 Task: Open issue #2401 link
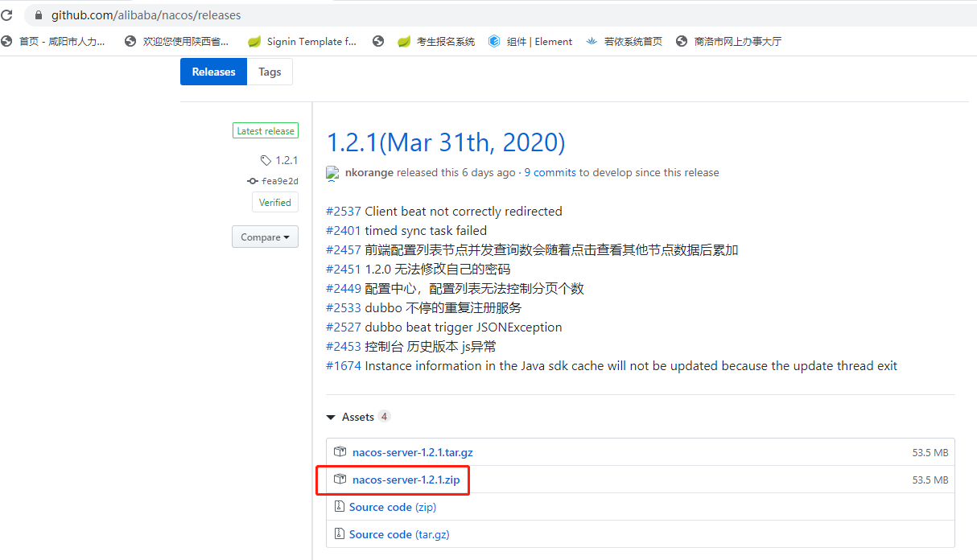pyautogui.click(x=344, y=231)
